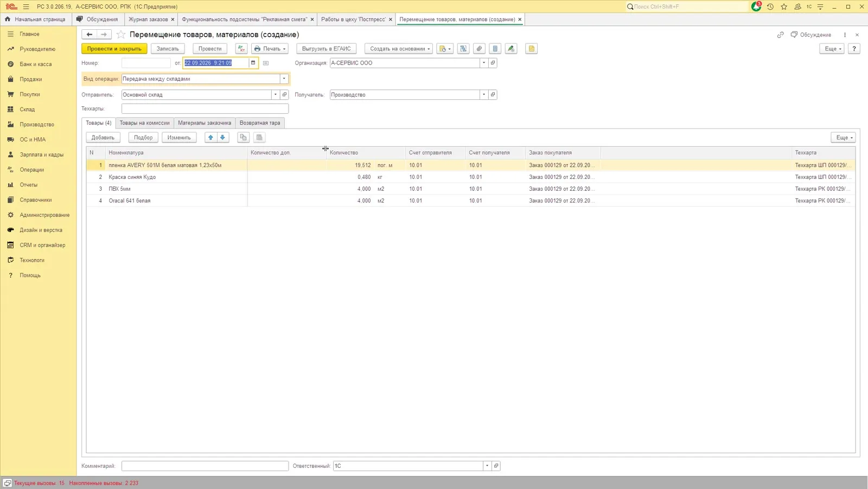Click Провести и закрыть button
The width and height of the screenshot is (868, 489).
114,49
